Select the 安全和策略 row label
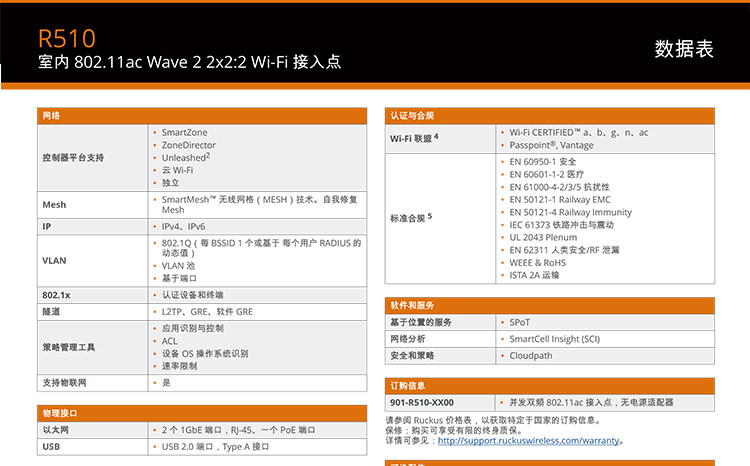This screenshot has height=466, width=750. 412,356
